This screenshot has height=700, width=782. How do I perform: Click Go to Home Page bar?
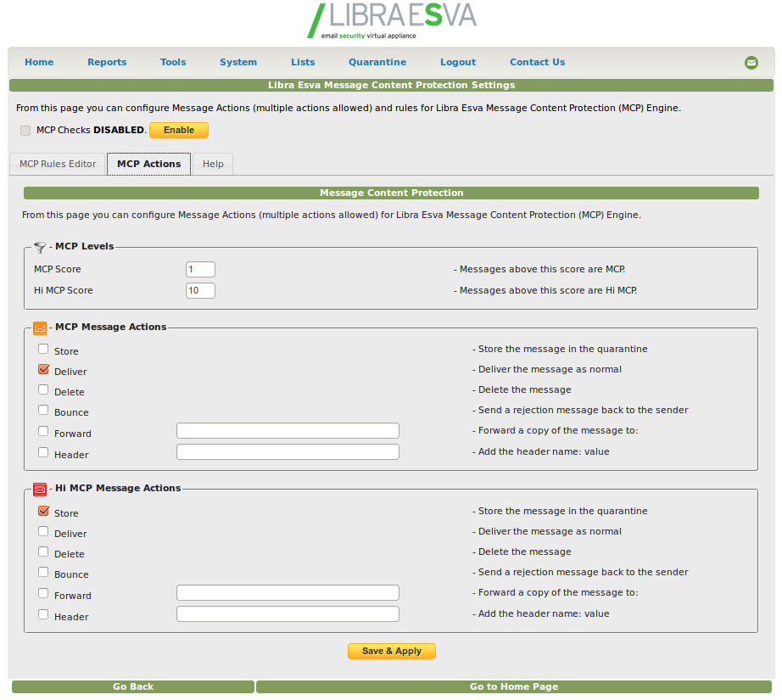coord(514,686)
